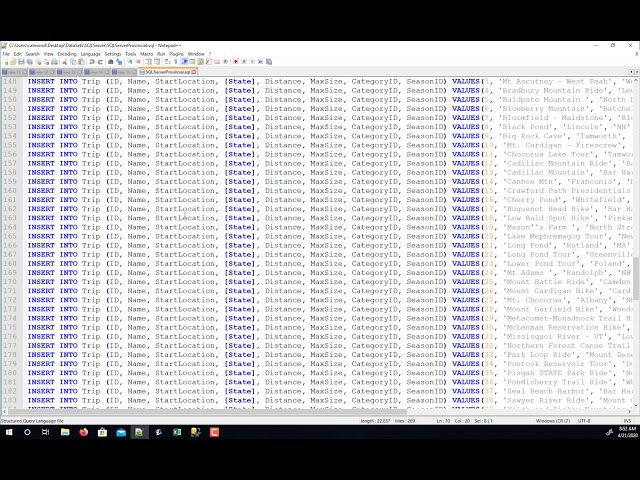Click the Save file toolbar icon
This screenshot has height=480, width=640.
point(21,62)
